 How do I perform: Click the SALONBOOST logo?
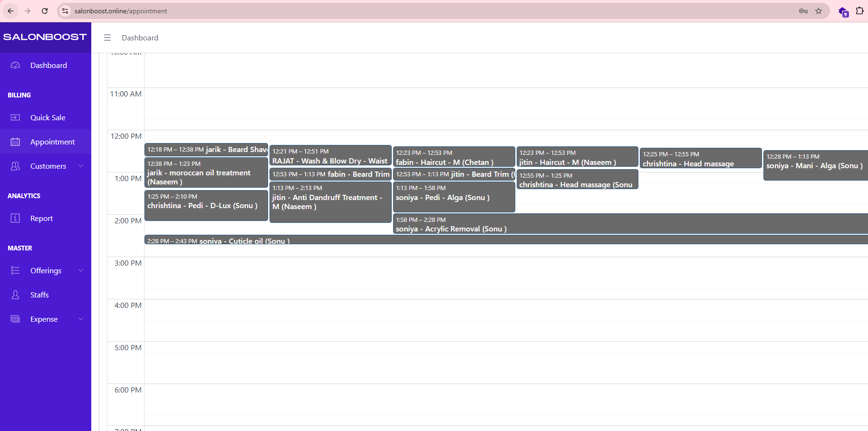[x=45, y=37]
